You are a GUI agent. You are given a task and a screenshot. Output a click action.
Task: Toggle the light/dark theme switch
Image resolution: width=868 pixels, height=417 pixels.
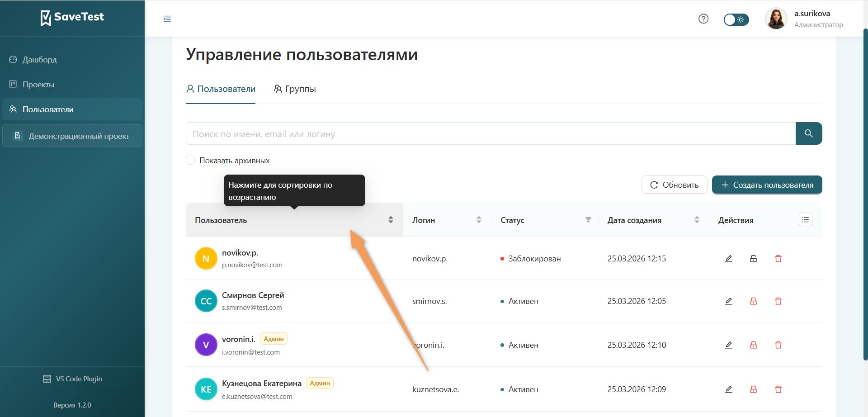click(x=736, y=20)
